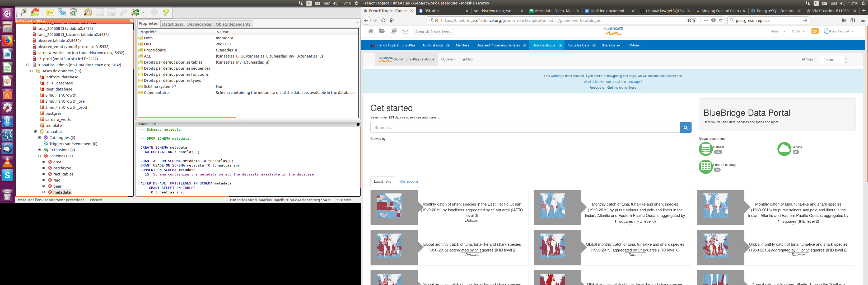
Task: Expand the Catalogues (2) tree node
Action: point(39,138)
